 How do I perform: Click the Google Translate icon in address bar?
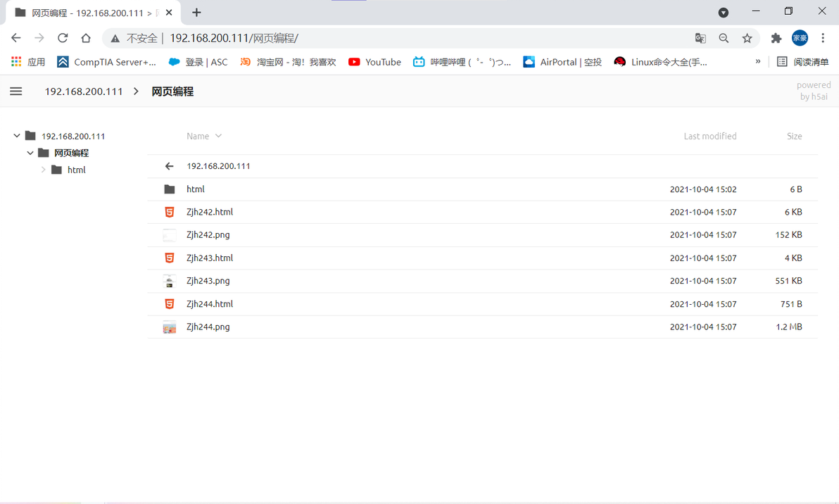(700, 38)
